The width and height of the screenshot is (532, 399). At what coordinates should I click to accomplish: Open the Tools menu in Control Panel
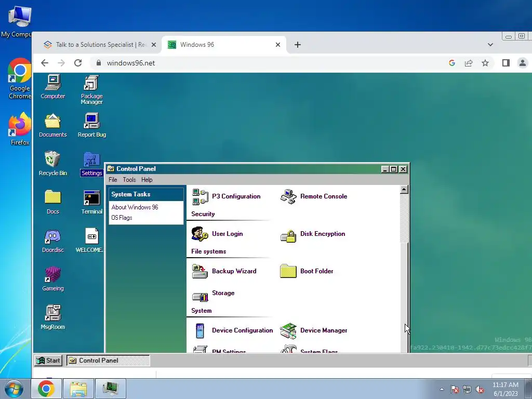(129, 180)
